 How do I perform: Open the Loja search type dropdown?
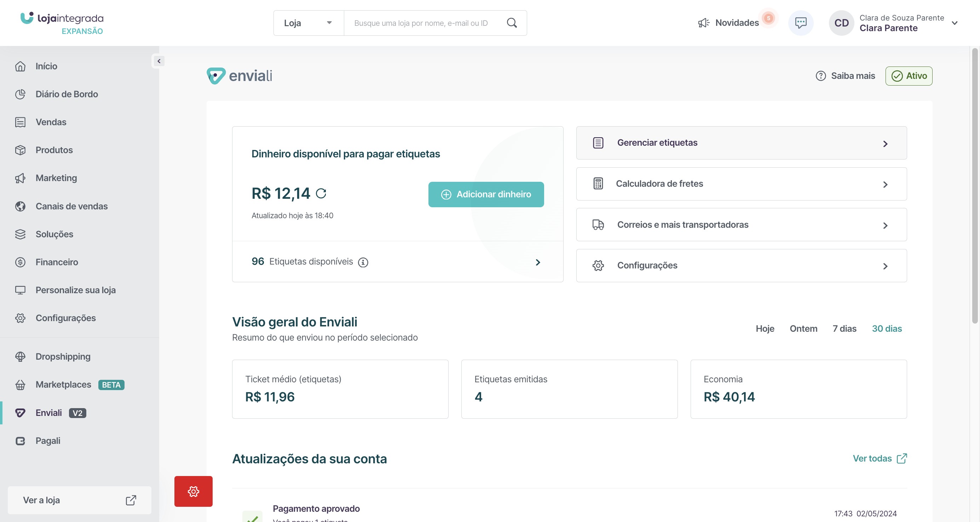point(308,23)
